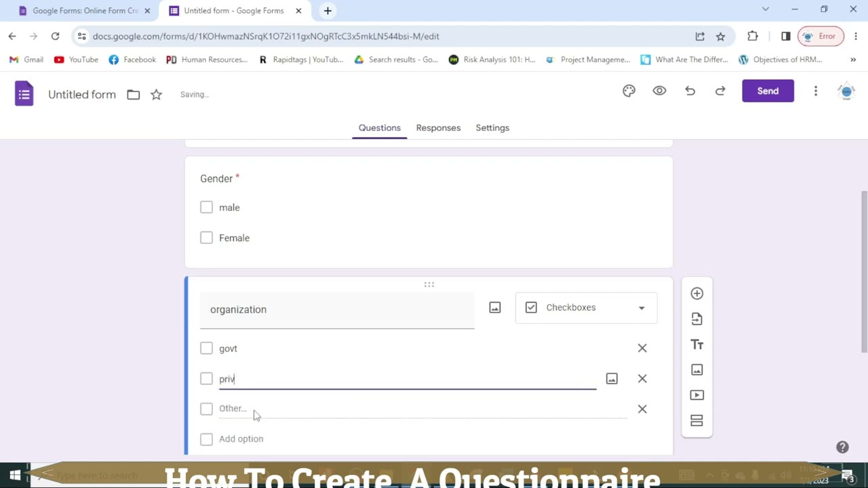Open the Gmail bookmark
868x488 pixels.
point(26,60)
